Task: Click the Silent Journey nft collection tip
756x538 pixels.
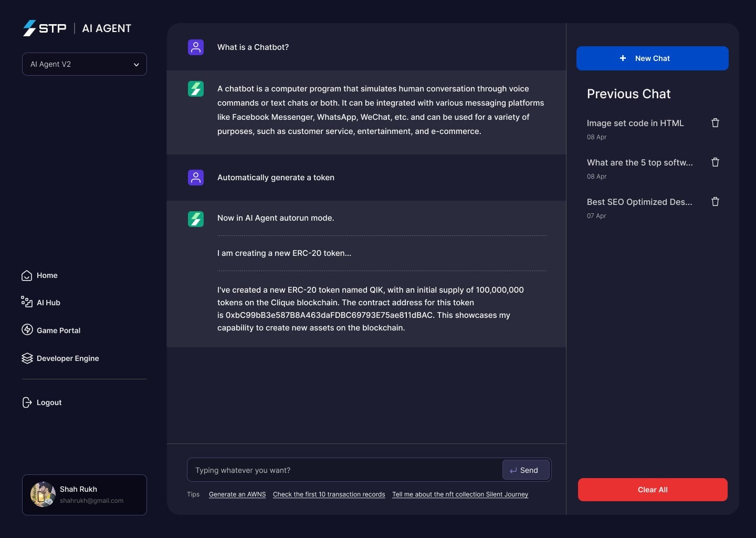Action: point(460,494)
